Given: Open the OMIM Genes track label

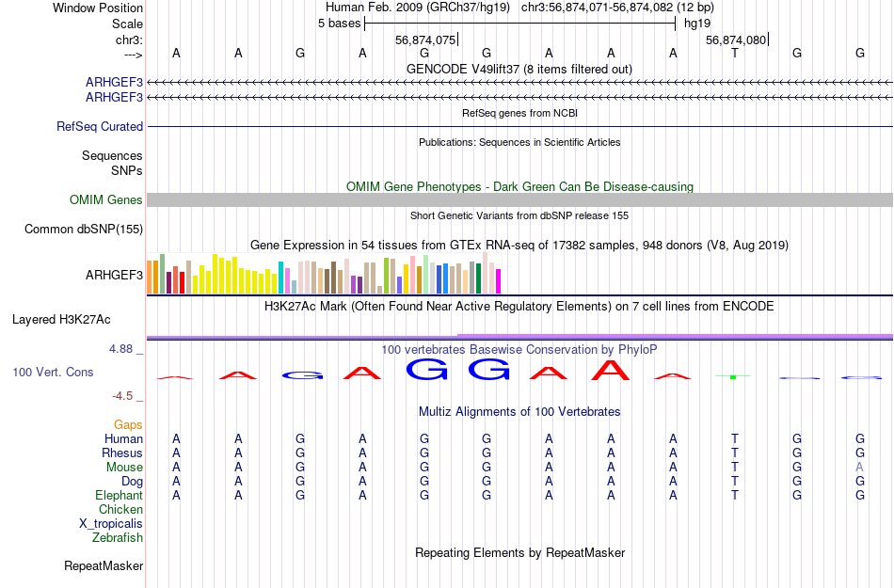Looking at the screenshot, I should tap(105, 200).
